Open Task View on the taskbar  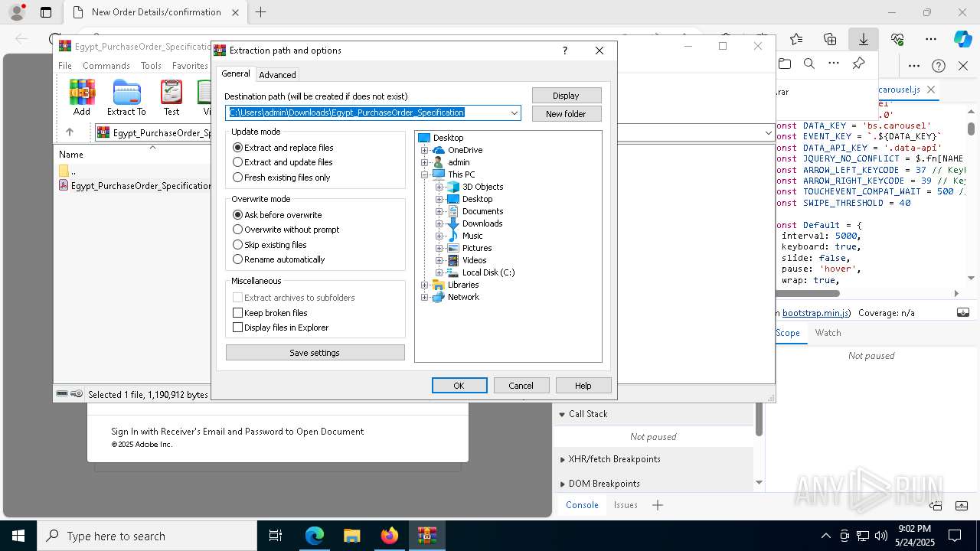tap(276, 536)
